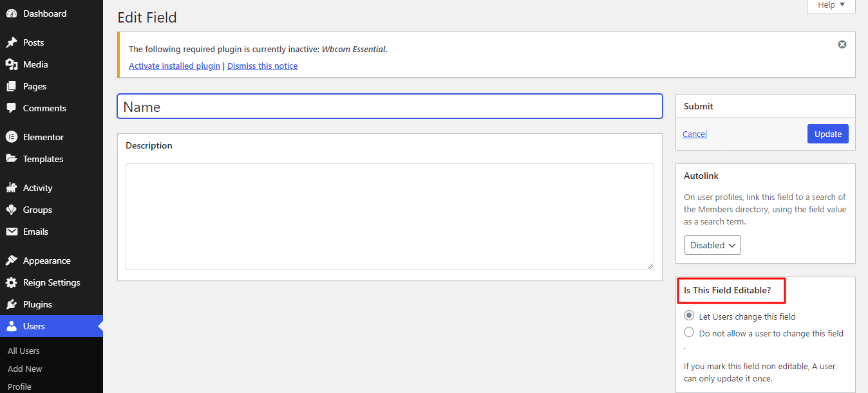
Task: Open the Media library
Action: (x=37, y=64)
